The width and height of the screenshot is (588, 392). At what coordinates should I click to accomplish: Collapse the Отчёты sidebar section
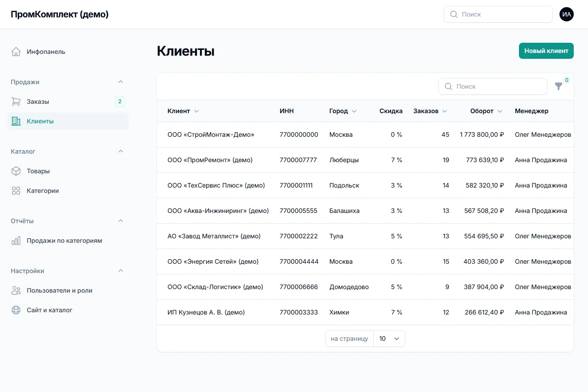(x=120, y=221)
